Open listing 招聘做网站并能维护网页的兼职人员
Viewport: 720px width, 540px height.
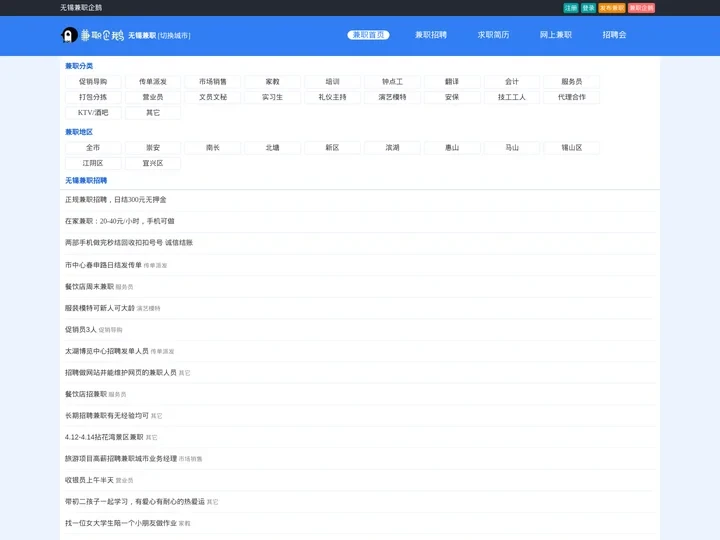click(121, 373)
